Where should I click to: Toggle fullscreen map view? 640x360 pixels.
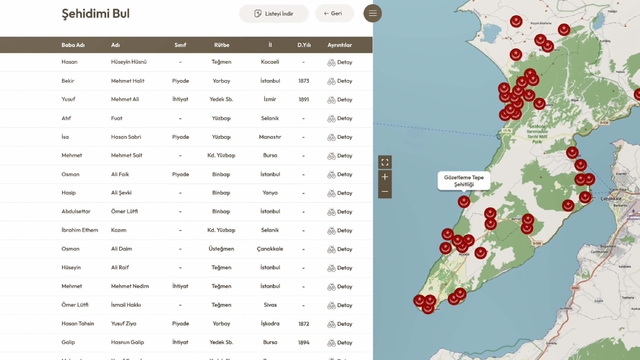click(384, 162)
